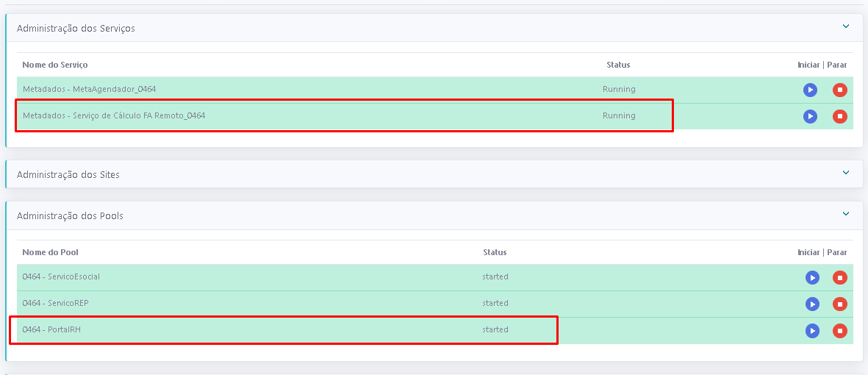The image size is (868, 375).
Task: Collapse the Administração dos Serviços panel chevron
Action: coord(846,26)
